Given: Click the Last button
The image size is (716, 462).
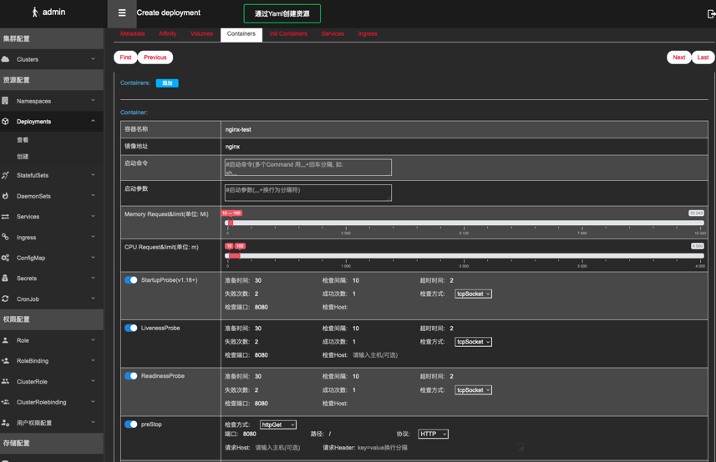Looking at the screenshot, I should pyautogui.click(x=703, y=58).
